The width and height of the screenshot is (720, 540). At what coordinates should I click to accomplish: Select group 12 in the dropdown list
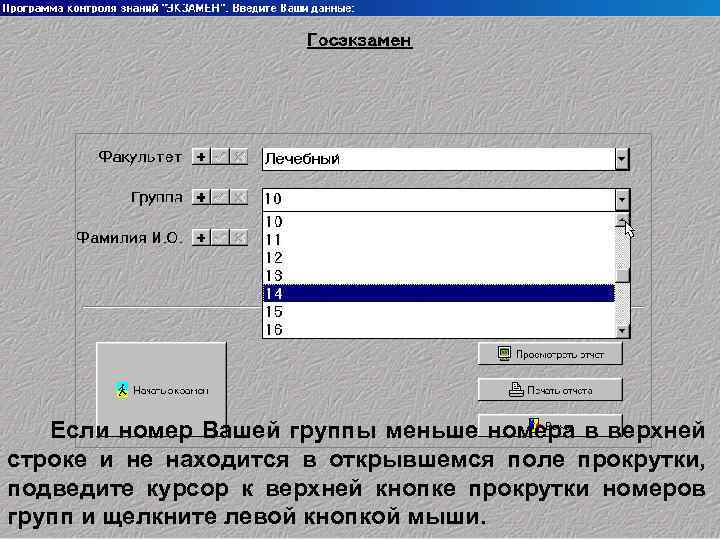[x=439, y=258]
